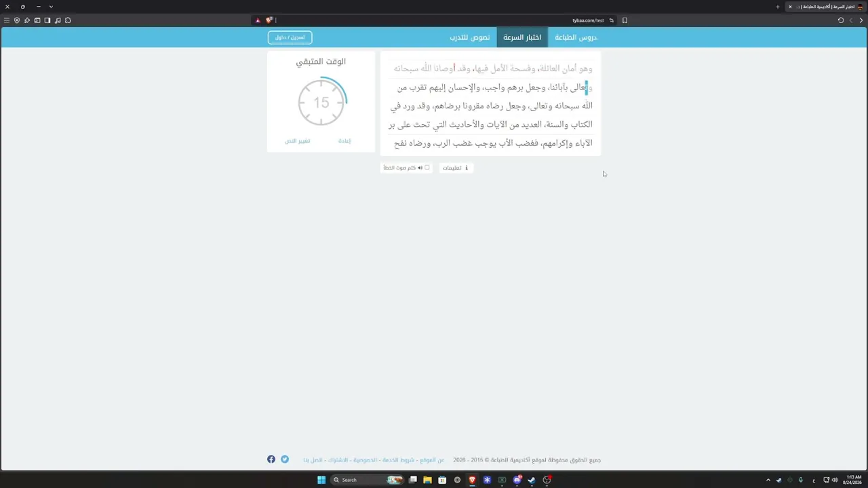The width and height of the screenshot is (868, 488).
Task: Click the browser back arrow
Action: pos(862,20)
